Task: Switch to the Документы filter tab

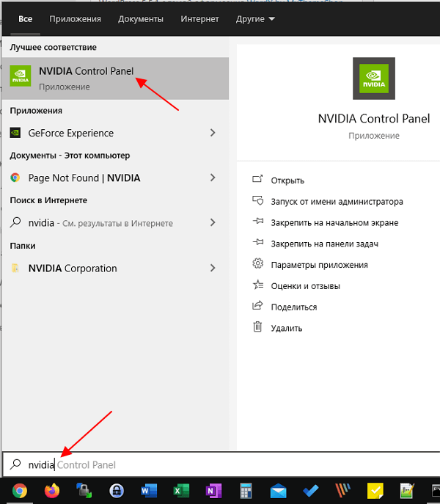Action: [141, 19]
